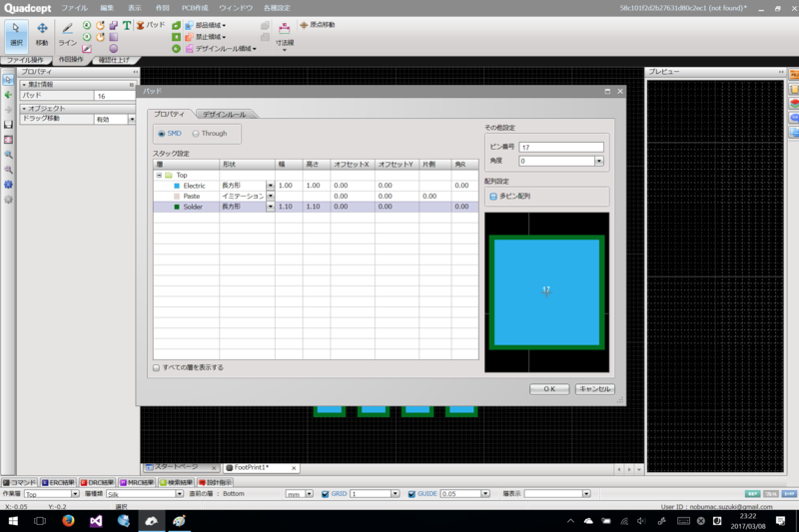Viewport: 799px width, 532px height.
Task: Open Firefox from the taskbar
Action: tap(68, 521)
